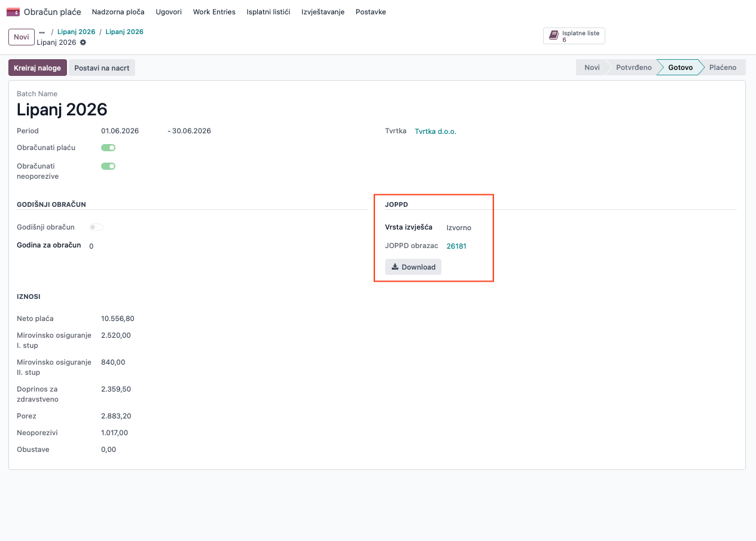Edit the period start date 01.06.2026
This screenshot has height=541, width=756.
120,131
